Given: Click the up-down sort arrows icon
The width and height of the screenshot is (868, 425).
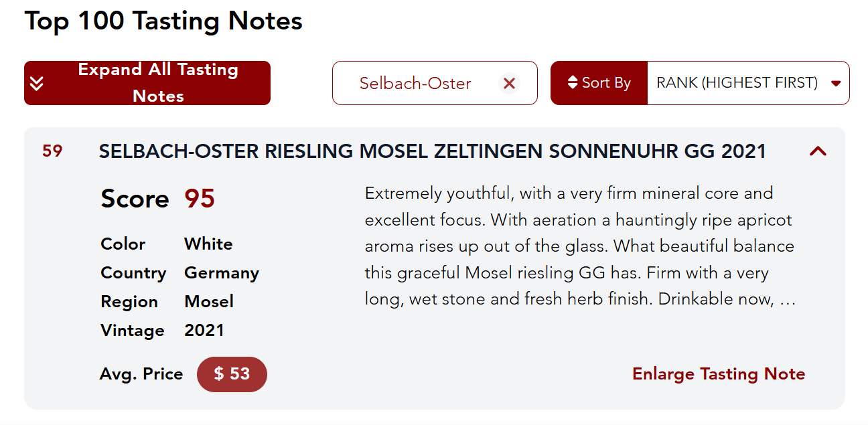Looking at the screenshot, I should [x=572, y=83].
